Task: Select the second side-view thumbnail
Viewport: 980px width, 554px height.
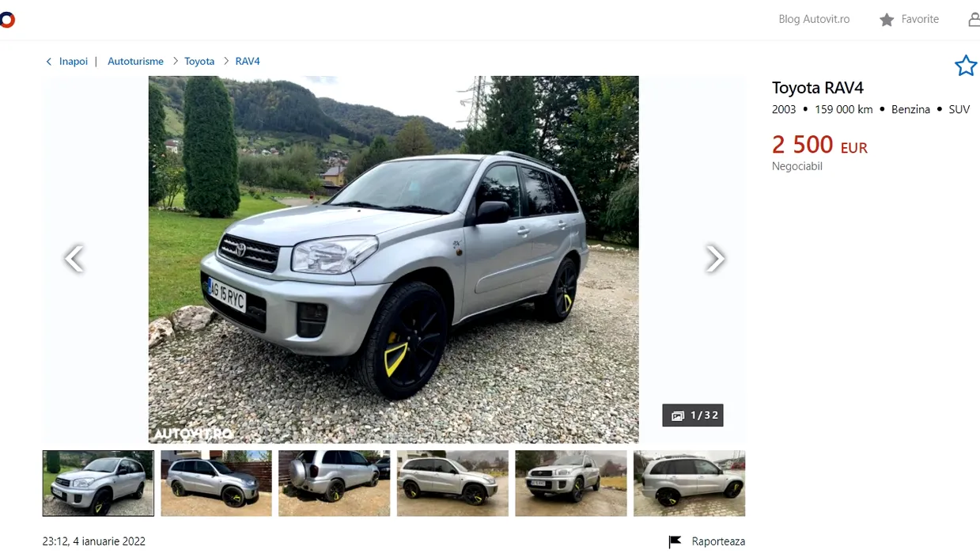Action: (216, 484)
